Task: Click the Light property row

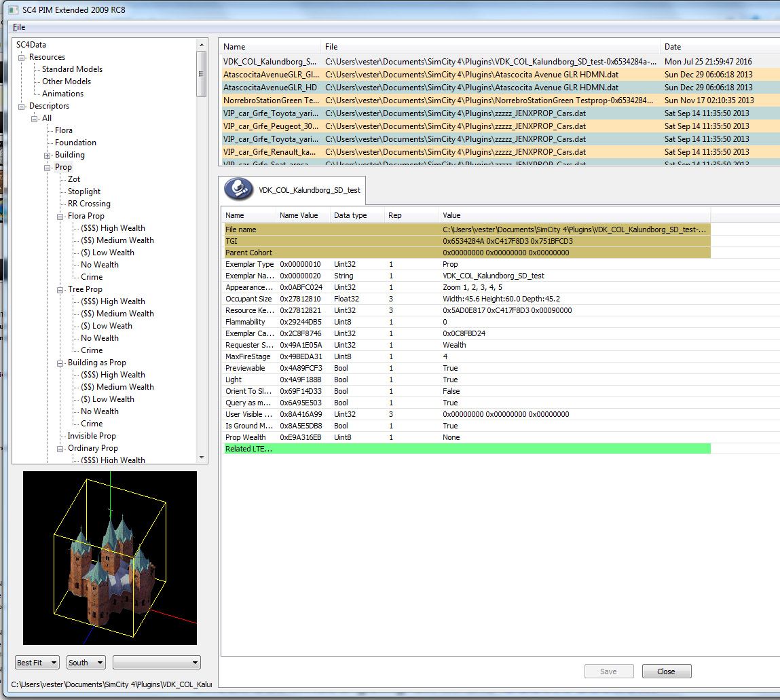Action: (467, 380)
